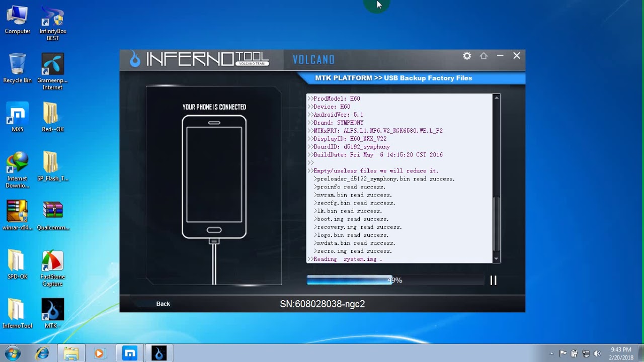This screenshot has height=362, width=644.
Task: Open InfernoTool folder on desktop
Action: 18,314
